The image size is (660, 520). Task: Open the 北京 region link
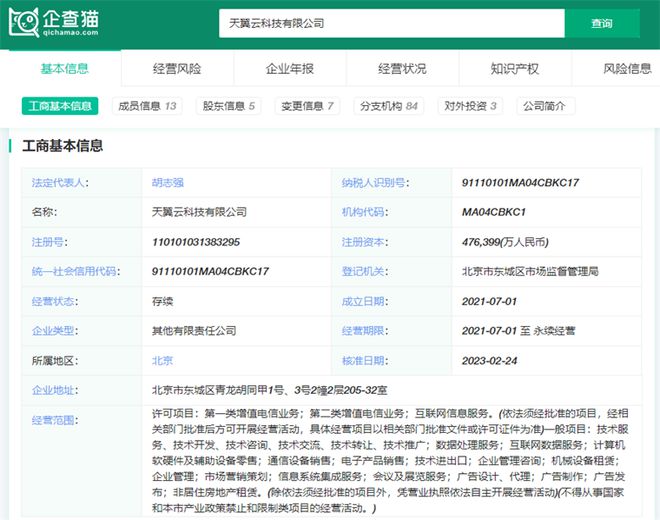coord(162,361)
